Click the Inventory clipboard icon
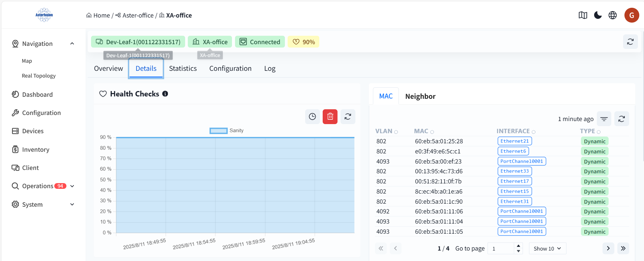 (15, 149)
